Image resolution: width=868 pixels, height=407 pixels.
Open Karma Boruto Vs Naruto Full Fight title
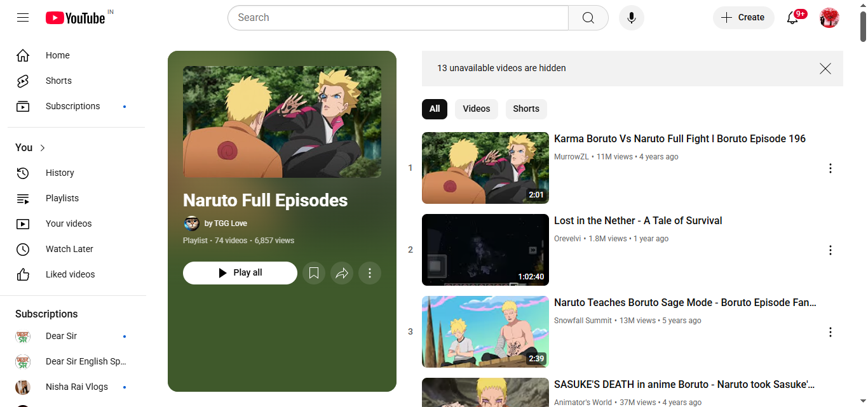click(x=680, y=138)
